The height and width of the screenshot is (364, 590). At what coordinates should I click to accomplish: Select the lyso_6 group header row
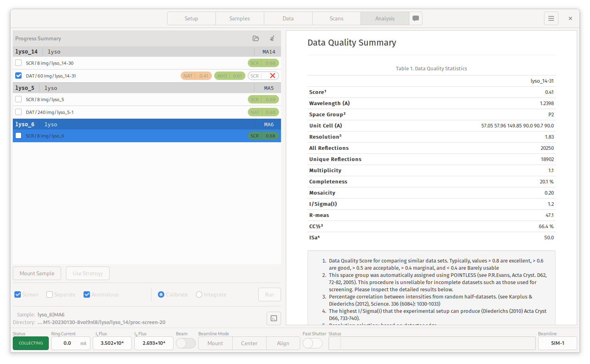147,124
